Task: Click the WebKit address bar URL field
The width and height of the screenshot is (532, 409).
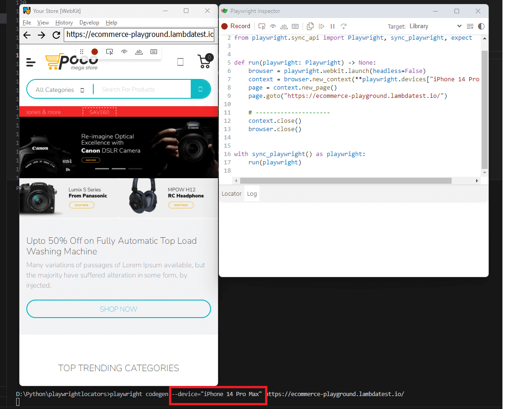Action: (139, 35)
